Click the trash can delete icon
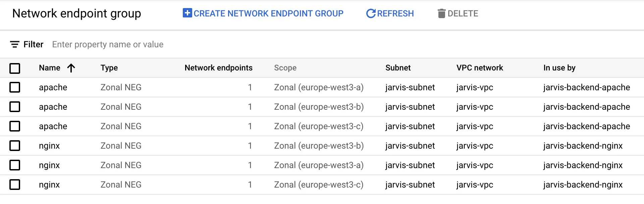Image resolution: width=644 pixels, height=204 pixels. [441, 13]
